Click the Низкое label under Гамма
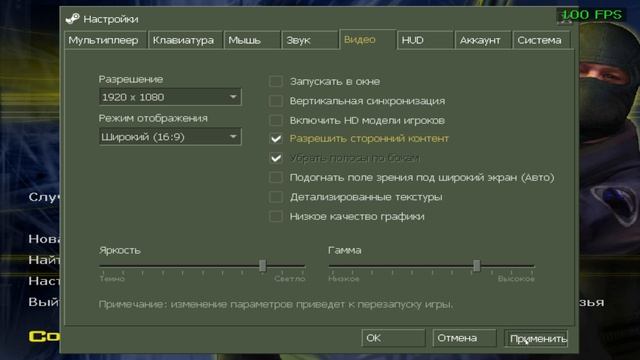 click(x=344, y=279)
